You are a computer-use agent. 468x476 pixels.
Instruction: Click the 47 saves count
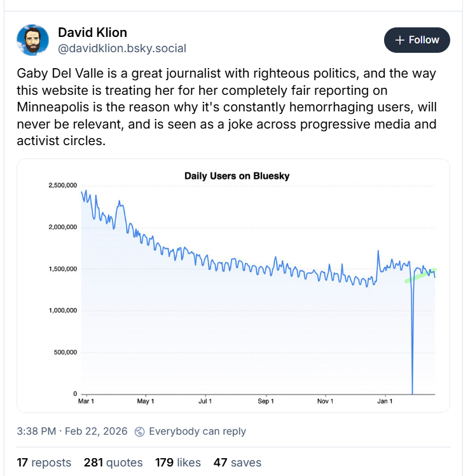tap(237, 463)
